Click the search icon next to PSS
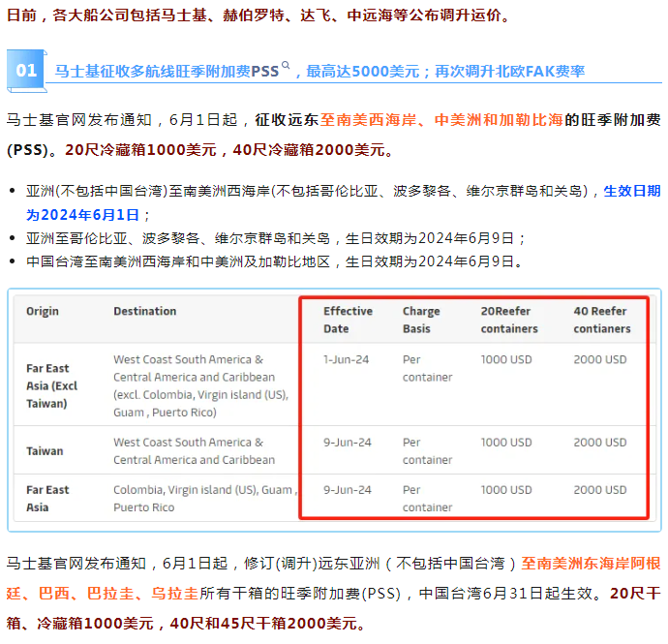 click(x=286, y=65)
